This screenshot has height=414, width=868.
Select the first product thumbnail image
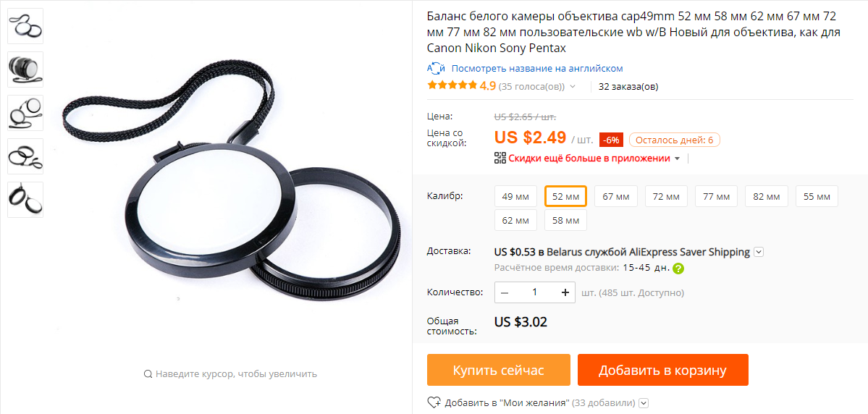pos(25,26)
